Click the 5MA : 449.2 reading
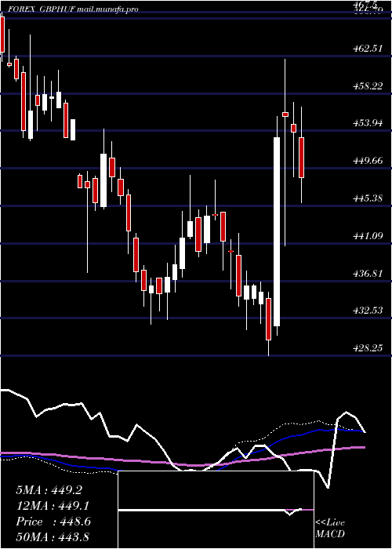The image size is (392, 549). pos(49,490)
